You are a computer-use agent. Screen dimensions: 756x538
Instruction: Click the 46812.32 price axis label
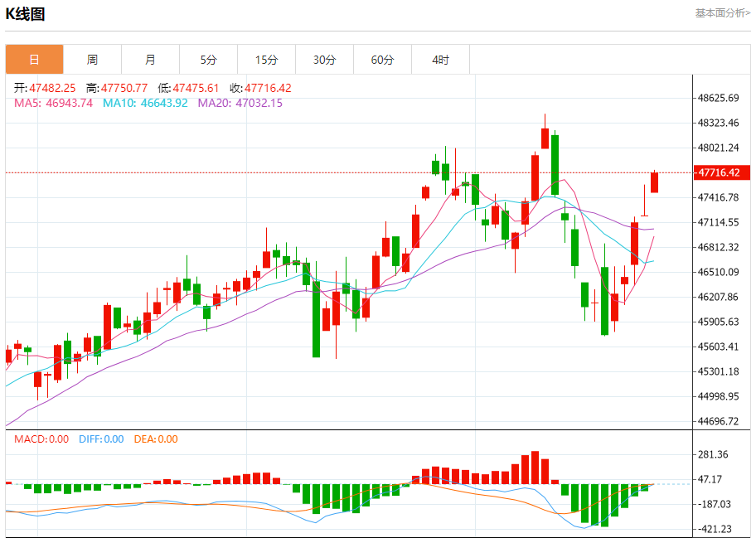[719, 247]
